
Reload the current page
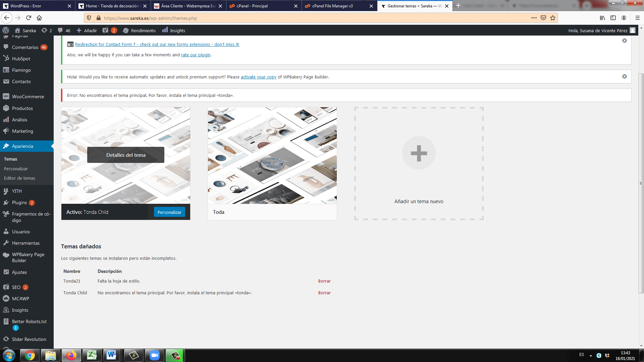[x=29, y=18]
